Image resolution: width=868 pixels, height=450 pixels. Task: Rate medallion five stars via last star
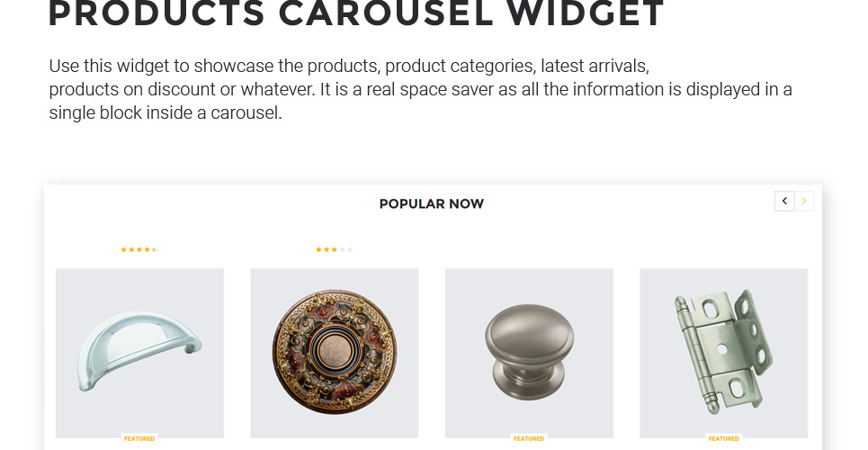tap(350, 249)
